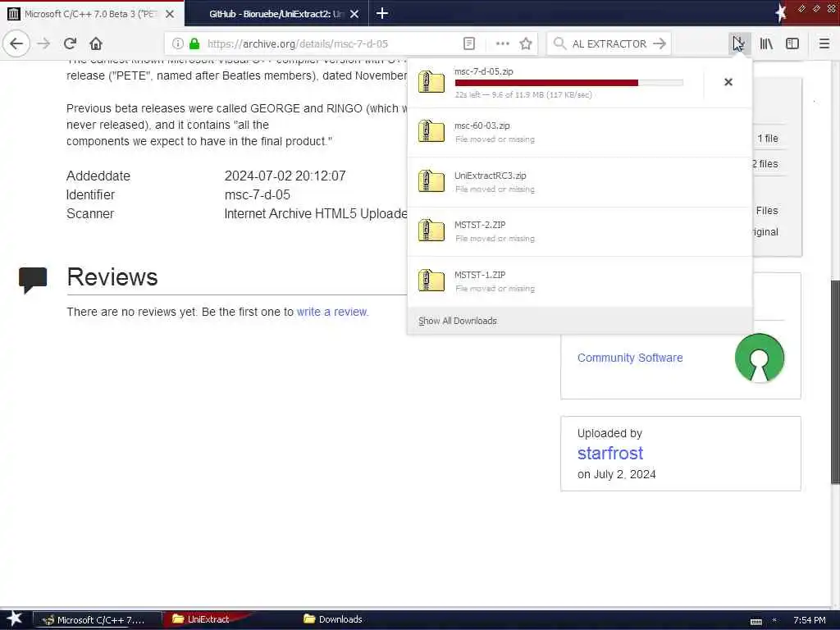Select the UniExtractRC3.zip download entry text
This screenshot has height=630, width=840.
(491, 176)
